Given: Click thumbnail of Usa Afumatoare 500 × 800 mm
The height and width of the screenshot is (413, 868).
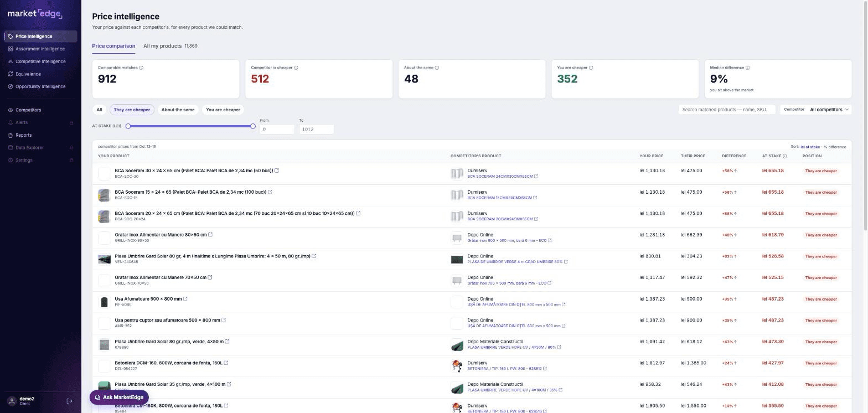Looking at the screenshot, I should (x=104, y=302).
